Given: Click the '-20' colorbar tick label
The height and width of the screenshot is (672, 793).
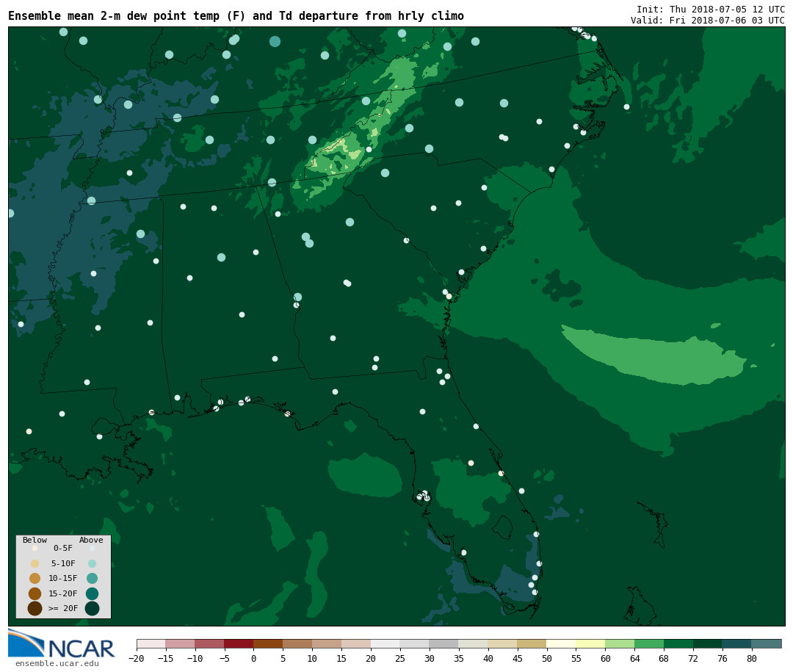Looking at the screenshot, I should pos(137,658).
